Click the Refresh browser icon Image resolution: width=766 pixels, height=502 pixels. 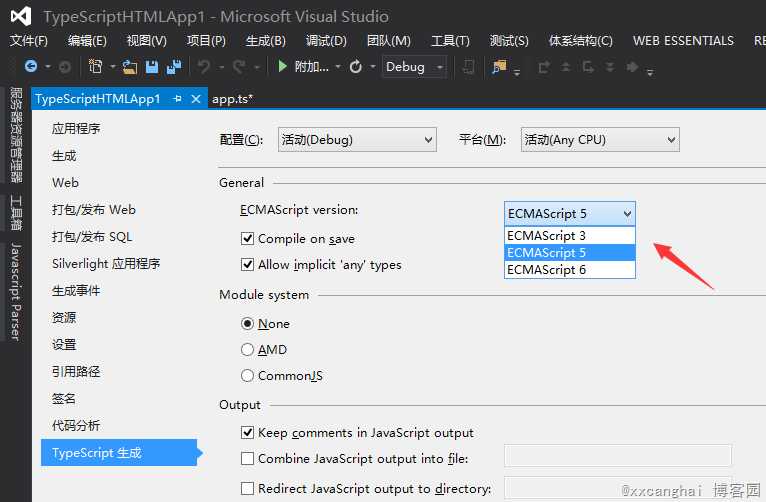(x=356, y=66)
